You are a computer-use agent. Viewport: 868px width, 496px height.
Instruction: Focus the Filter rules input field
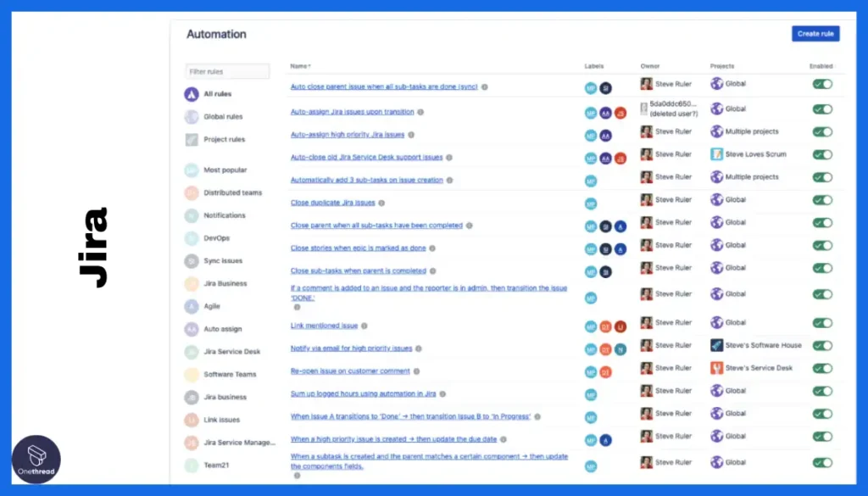227,71
